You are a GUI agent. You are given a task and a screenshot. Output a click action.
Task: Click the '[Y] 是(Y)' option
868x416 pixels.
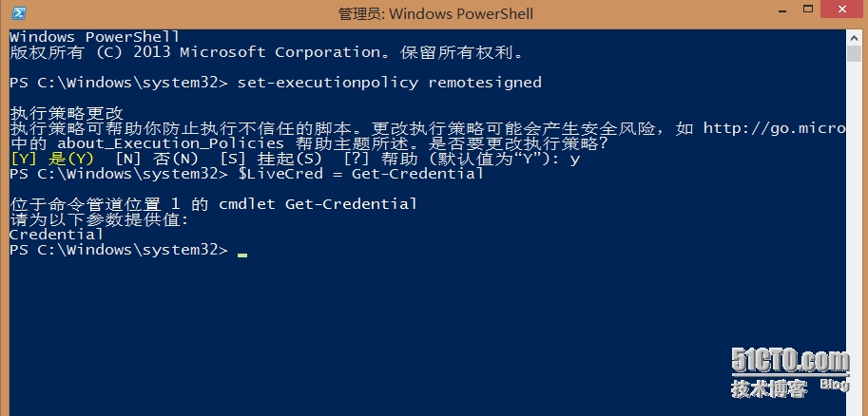[x=51, y=159]
